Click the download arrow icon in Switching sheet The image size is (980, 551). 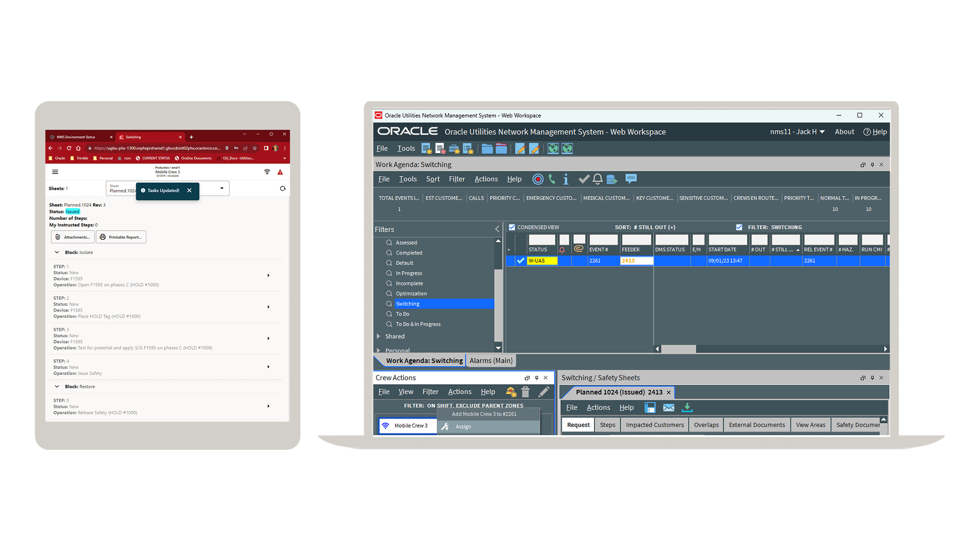[x=688, y=408]
